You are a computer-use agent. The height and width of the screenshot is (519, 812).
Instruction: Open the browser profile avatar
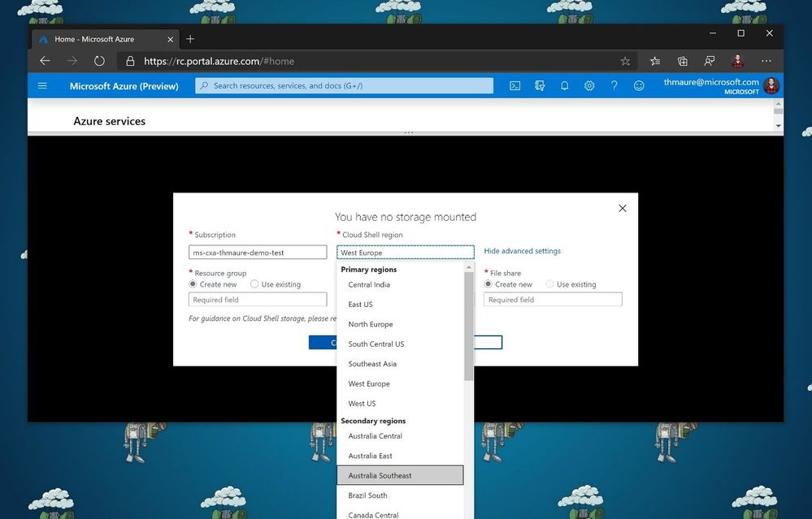click(x=738, y=61)
